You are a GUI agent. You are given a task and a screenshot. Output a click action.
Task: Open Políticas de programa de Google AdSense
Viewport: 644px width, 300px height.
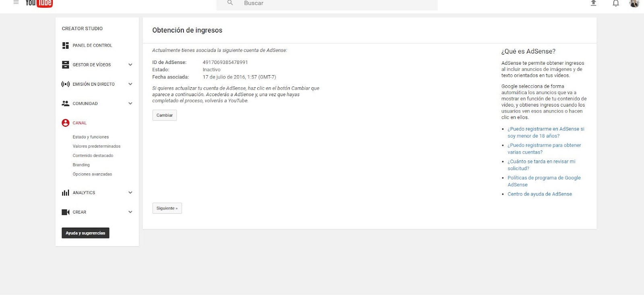tap(544, 181)
